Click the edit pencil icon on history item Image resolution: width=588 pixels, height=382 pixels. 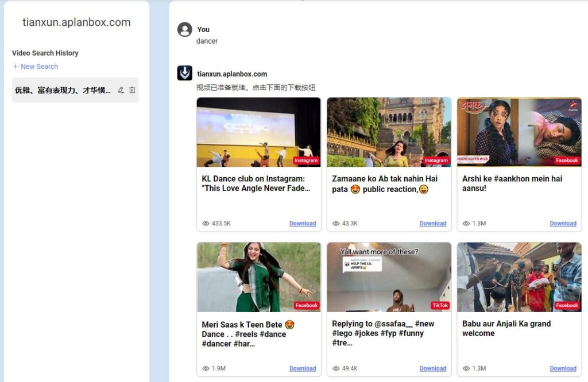(121, 90)
